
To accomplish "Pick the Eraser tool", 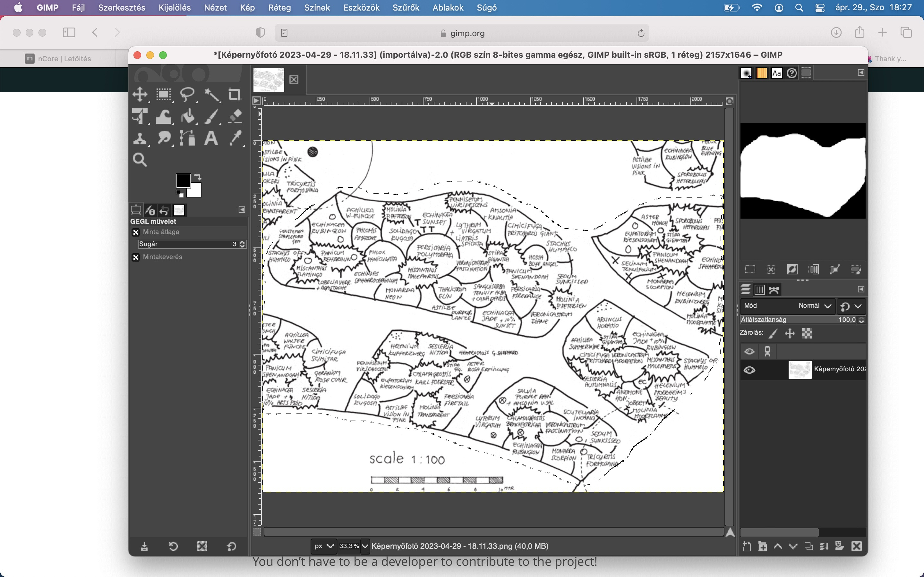I will 235,117.
